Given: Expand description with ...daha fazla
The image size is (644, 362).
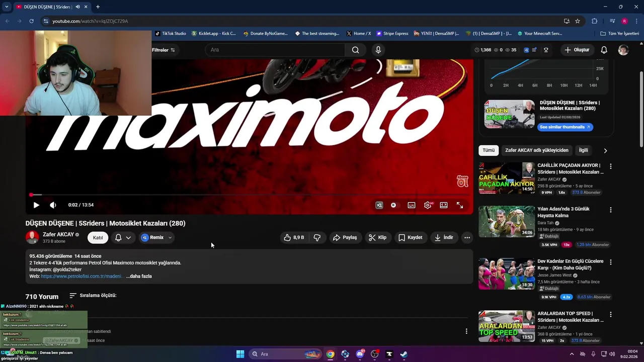Looking at the screenshot, I should pyautogui.click(x=139, y=276).
